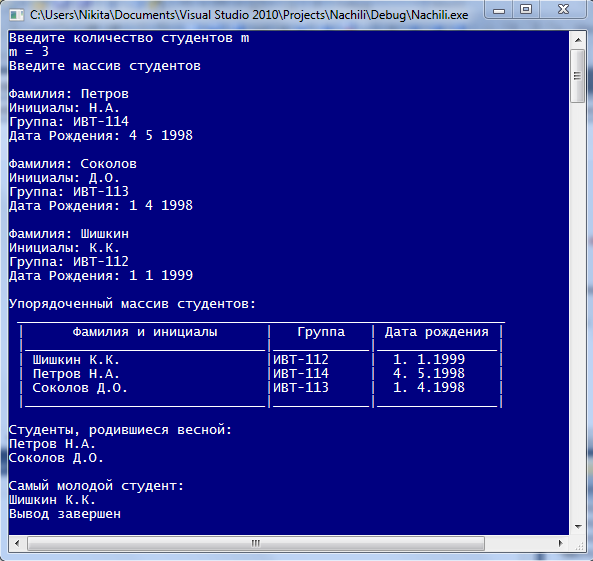Screen dimensions: 593x561
Task: Click the line "m = 3"
Action: [x=29, y=52]
